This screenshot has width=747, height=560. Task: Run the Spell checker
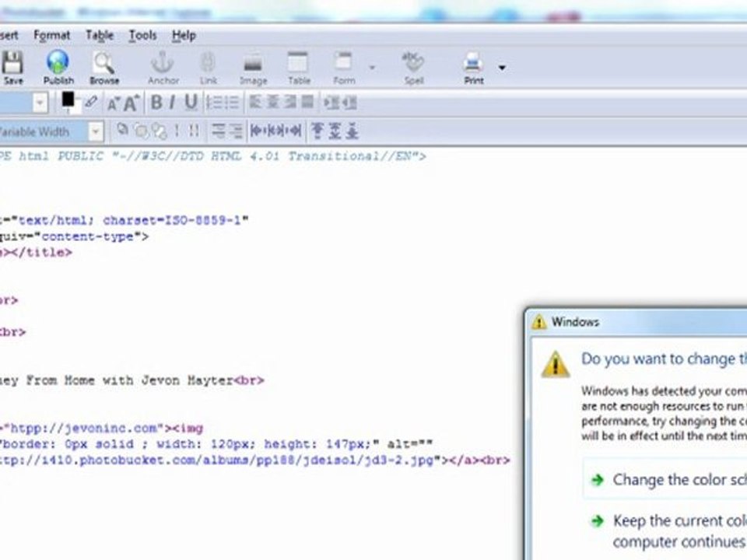pyautogui.click(x=413, y=62)
